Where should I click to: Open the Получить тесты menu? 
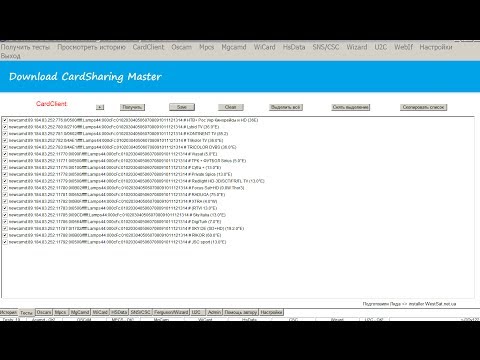tap(25, 47)
